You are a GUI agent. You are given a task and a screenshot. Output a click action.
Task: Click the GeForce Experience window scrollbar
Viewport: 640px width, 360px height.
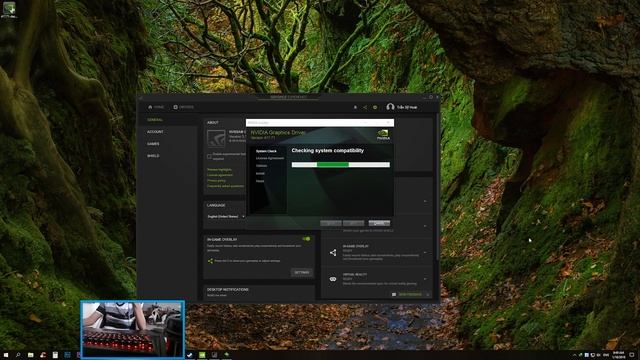(438, 186)
